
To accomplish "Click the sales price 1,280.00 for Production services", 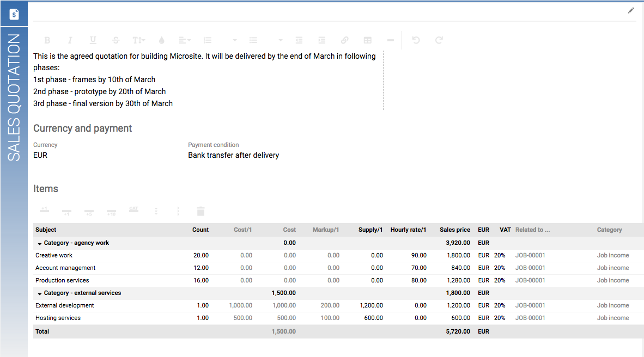I will 458,280.
